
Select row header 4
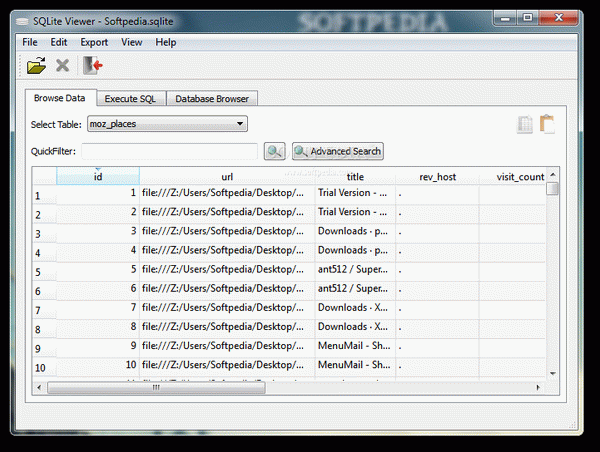44,253
